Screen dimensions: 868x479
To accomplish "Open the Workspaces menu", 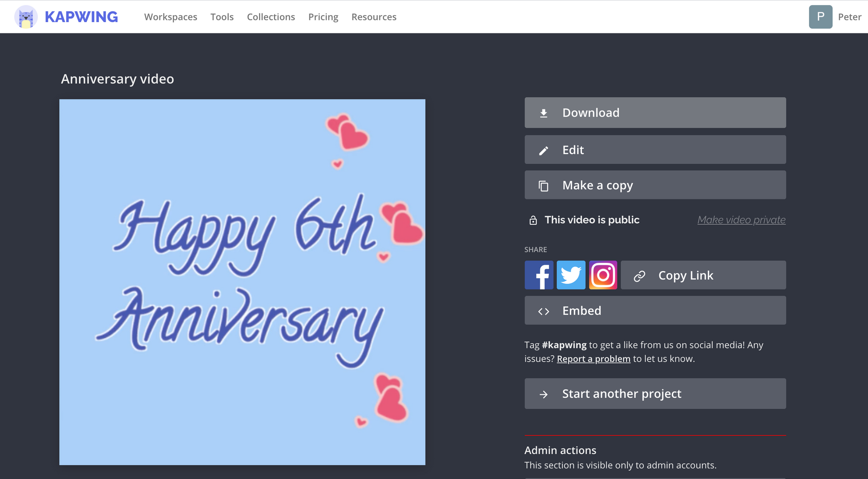I will tap(171, 17).
